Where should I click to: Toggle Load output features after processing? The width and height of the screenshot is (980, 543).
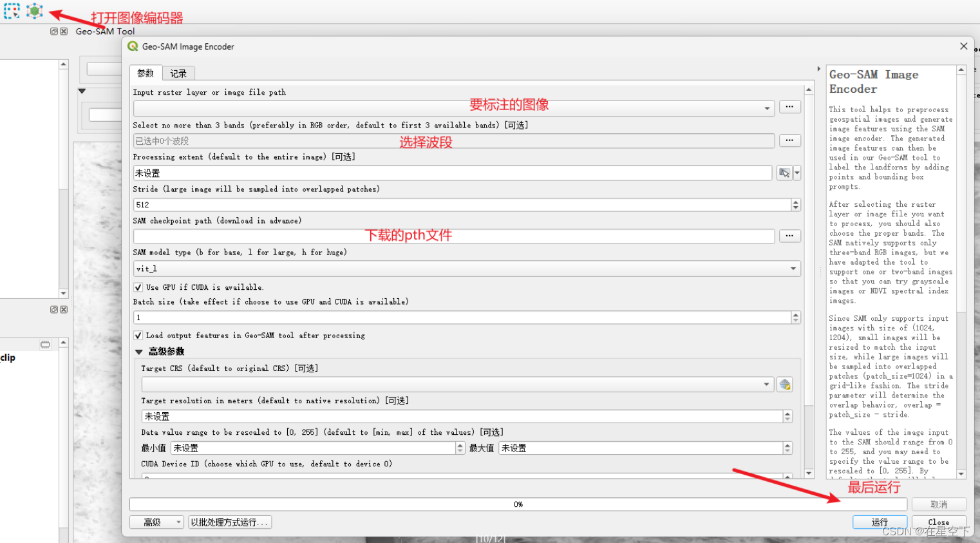coord(138,336)
